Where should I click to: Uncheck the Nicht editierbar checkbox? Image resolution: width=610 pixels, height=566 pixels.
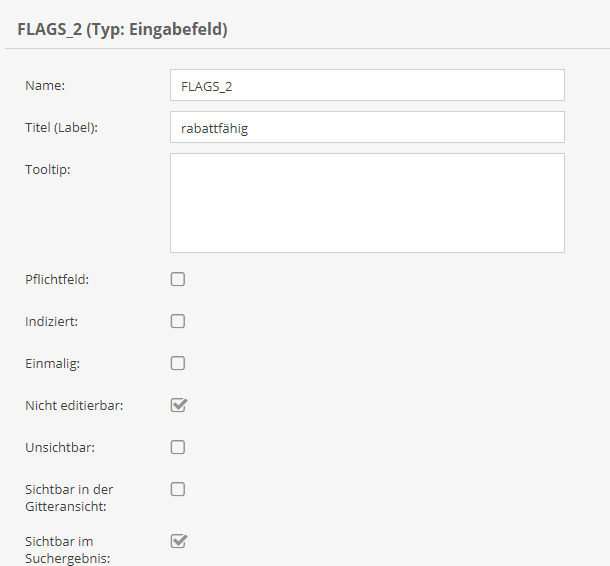click(178, 405)
